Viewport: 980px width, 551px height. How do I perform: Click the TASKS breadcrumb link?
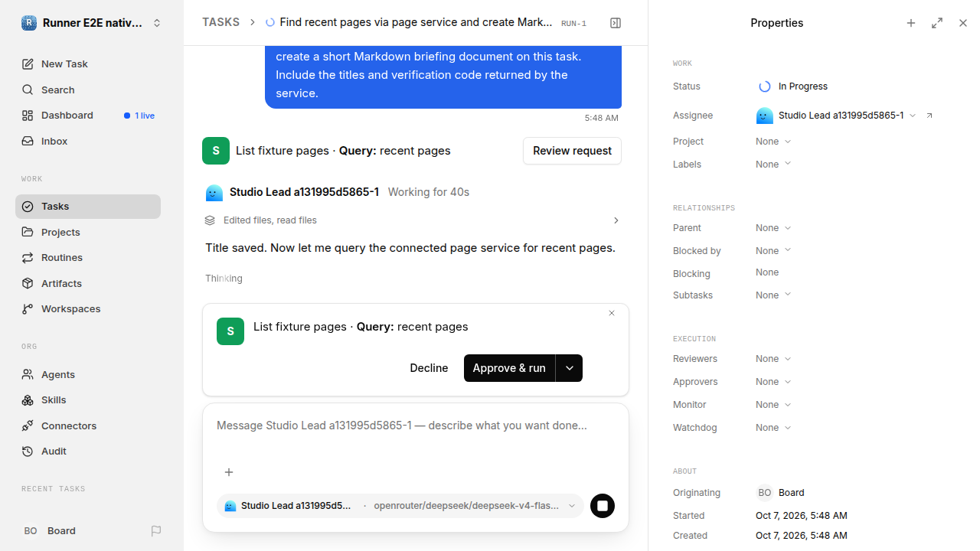point(220,22)
